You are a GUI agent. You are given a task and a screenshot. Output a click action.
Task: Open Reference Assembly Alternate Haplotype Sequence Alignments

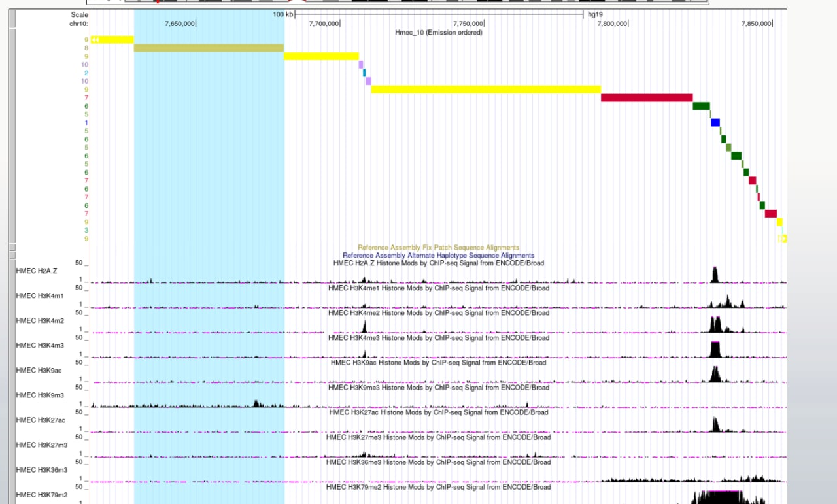[439, 256]
